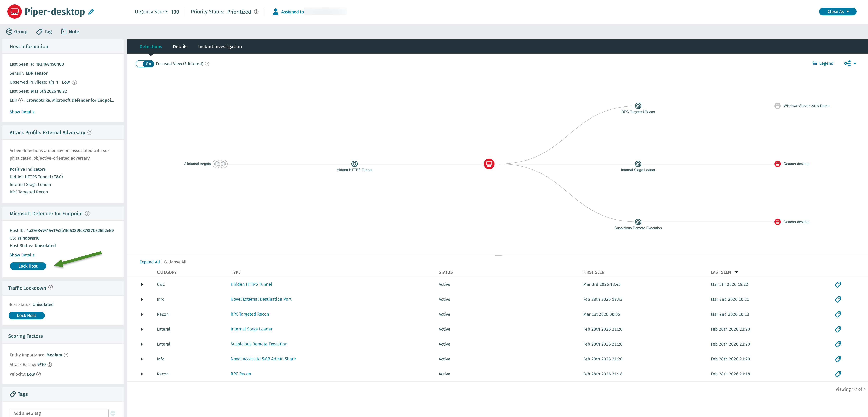The width and height of the screenshot is (868, 417).
Task: Open the Instant Investigation tab
Action: (220, 47)
